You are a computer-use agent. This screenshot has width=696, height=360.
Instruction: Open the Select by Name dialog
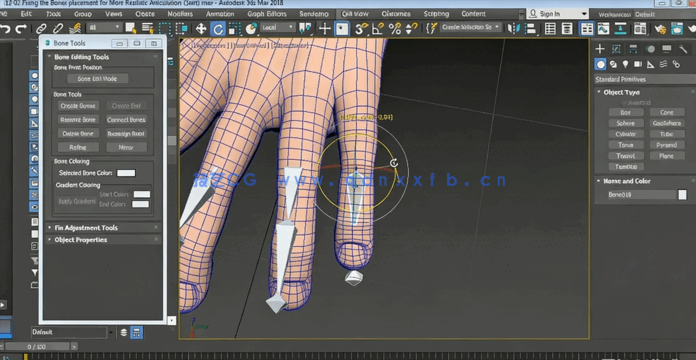[x=147, y=29]
